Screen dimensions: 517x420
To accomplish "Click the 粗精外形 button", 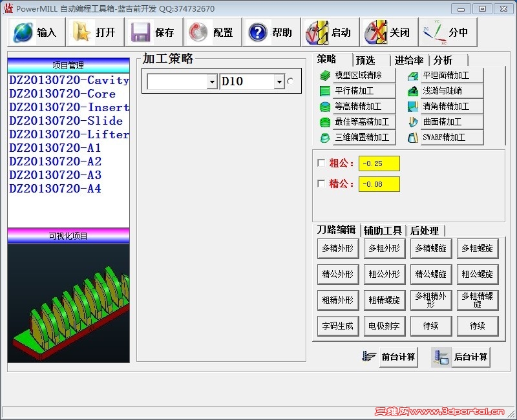I will 337,300.
